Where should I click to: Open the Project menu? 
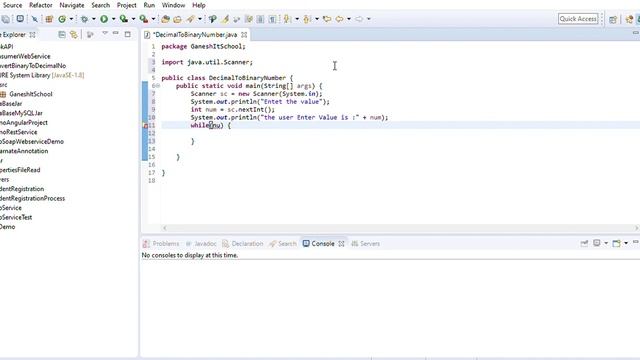(127, 5)
